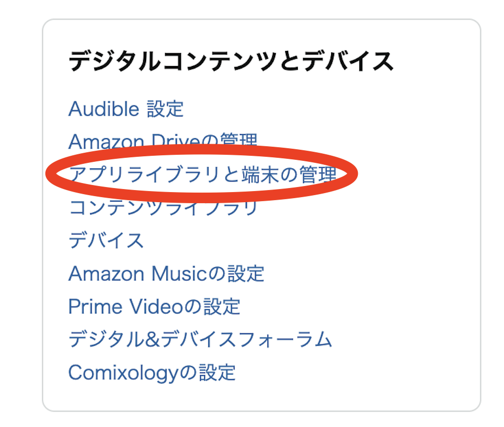This screenshot has height=427, width=504.
Task: Click the デジタルコンテンツとデバイス heading
Action: (230, 62)
